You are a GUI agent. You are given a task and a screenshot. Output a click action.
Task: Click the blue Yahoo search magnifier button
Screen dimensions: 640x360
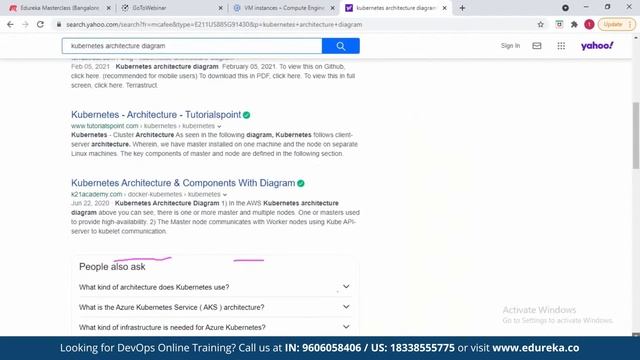(x=340, y=46)
